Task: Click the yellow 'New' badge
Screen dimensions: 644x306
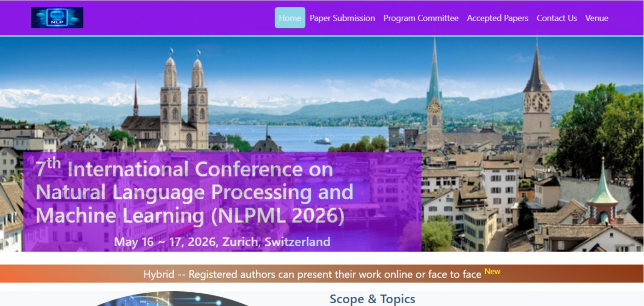Action: tap(492, 271)
